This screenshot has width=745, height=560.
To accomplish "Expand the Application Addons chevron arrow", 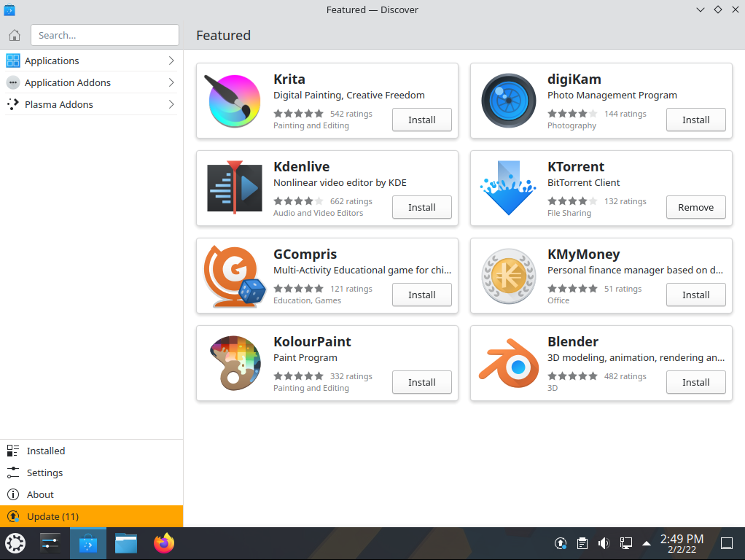I will point(171,82).
